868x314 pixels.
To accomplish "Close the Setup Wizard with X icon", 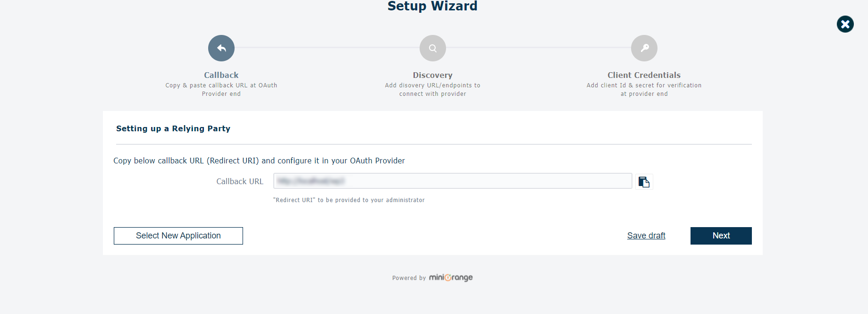I will pyautogui.click(x=845, y=24).
